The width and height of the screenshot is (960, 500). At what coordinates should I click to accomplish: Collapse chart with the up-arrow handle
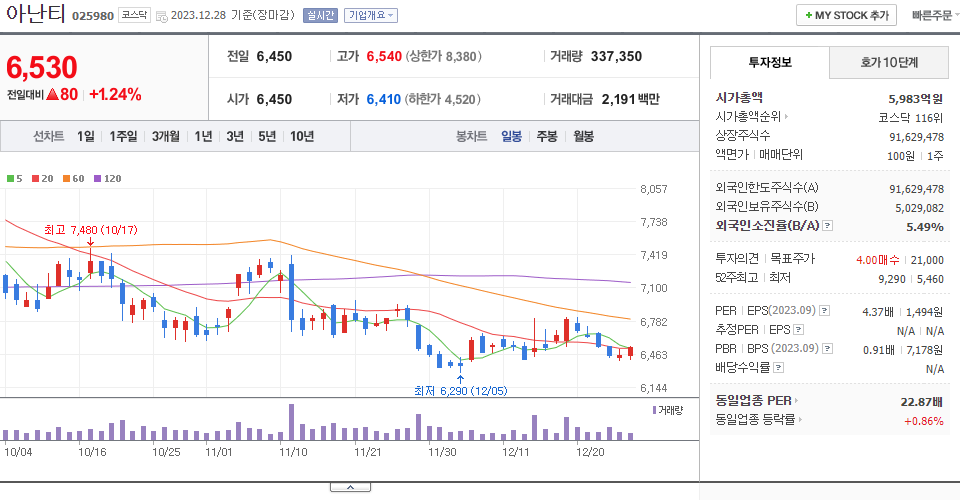350,487
